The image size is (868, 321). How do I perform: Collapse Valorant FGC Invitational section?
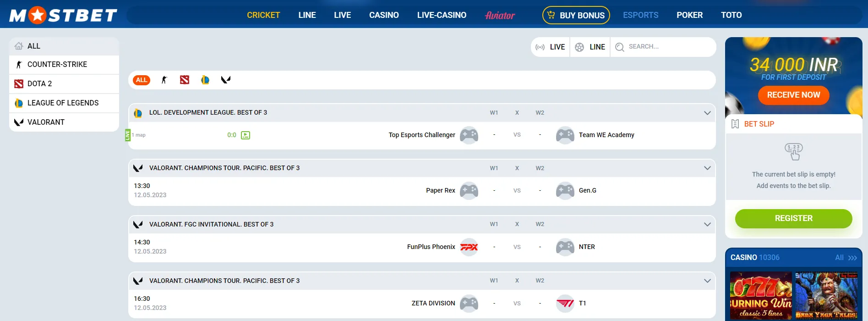click(x=707, y=225)
